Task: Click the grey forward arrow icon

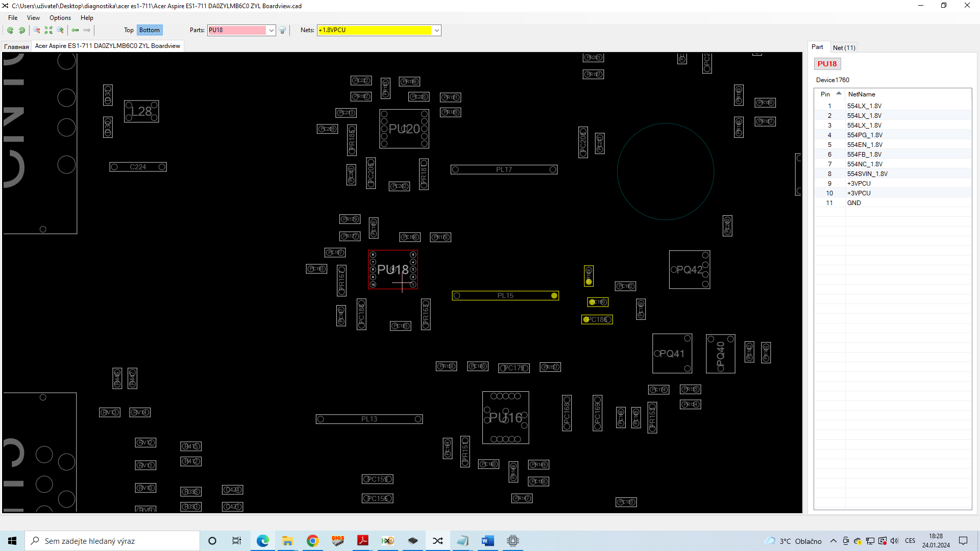Action: [87, 30]
